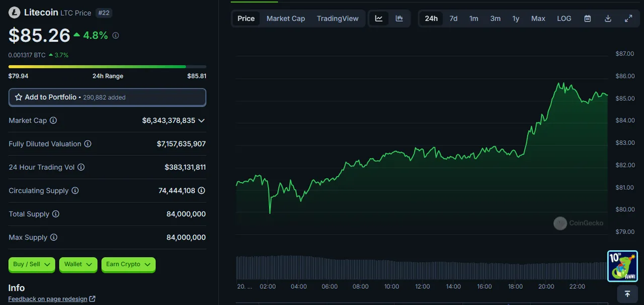Open the 10th anniversary mascot badge

(x=622, y=266)
